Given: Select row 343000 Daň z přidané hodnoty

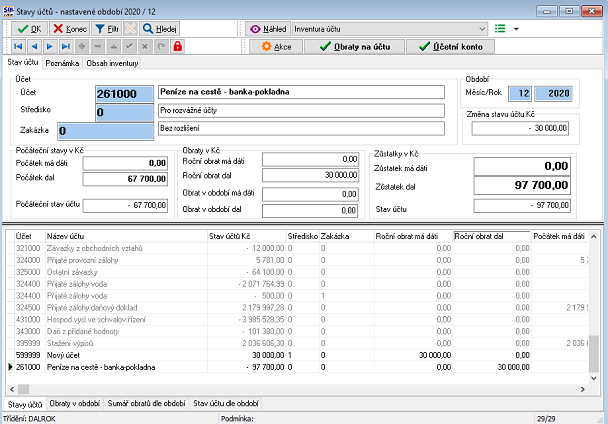Looking at the screenshot, I should click(x=298, y=331).
